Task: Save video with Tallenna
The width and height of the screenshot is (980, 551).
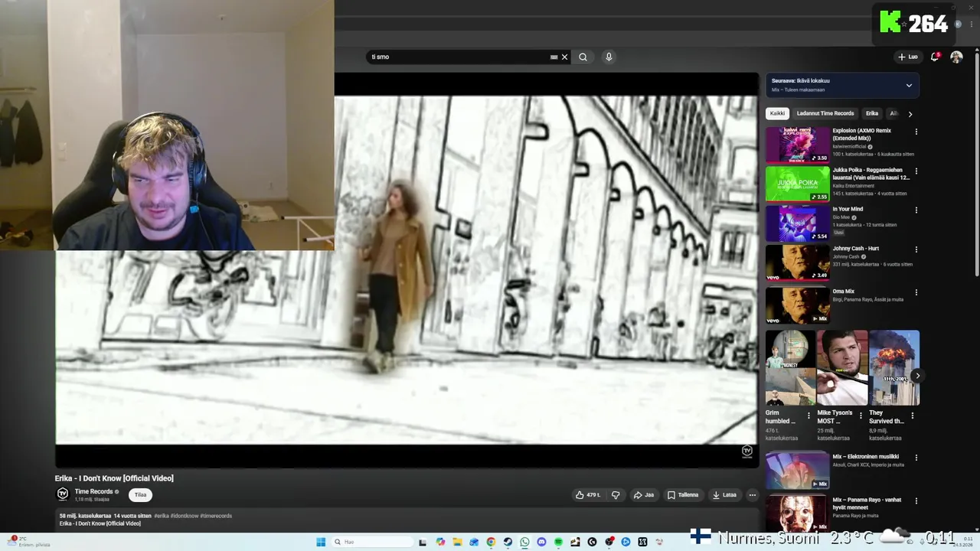Action: [x=683, y=495]
